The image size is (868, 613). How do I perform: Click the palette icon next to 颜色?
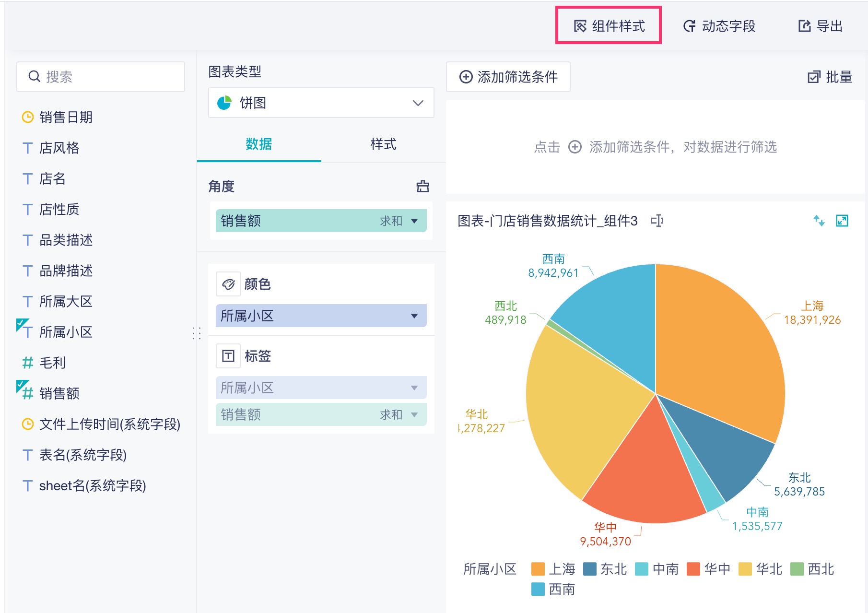pos(228,284)
